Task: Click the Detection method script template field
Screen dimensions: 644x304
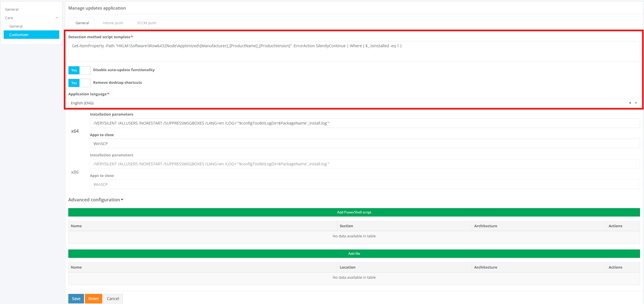Action: [x=354, y=51]
